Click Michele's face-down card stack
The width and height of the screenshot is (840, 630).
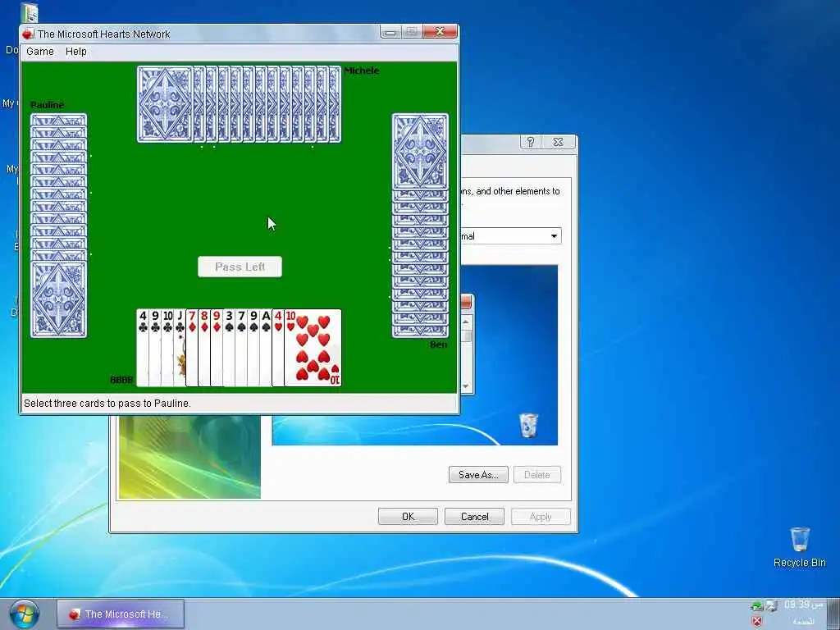239,104
